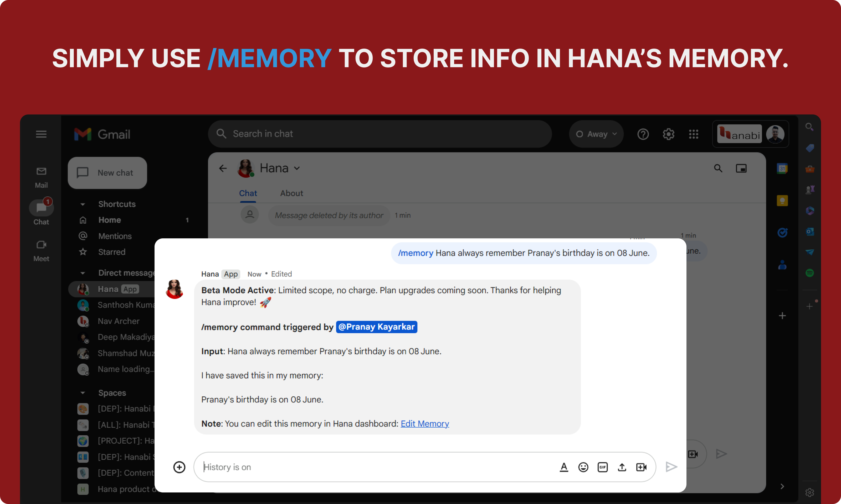Viewport: 841px width, 504px height.
Task: Open the Edit Memory link
Action: 425,424
